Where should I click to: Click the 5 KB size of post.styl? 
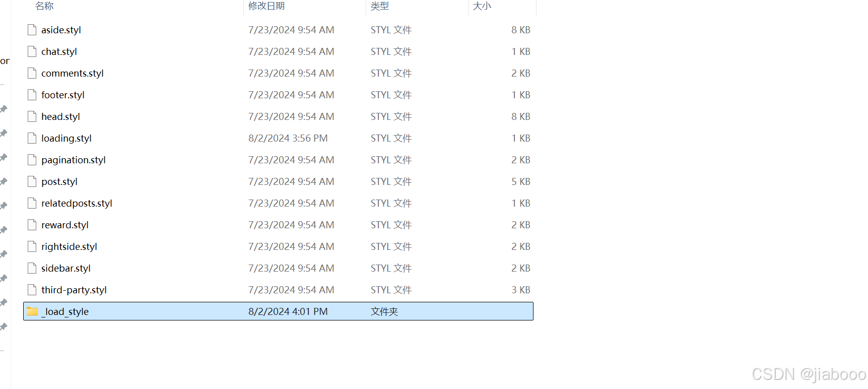(x=521, y=181)
